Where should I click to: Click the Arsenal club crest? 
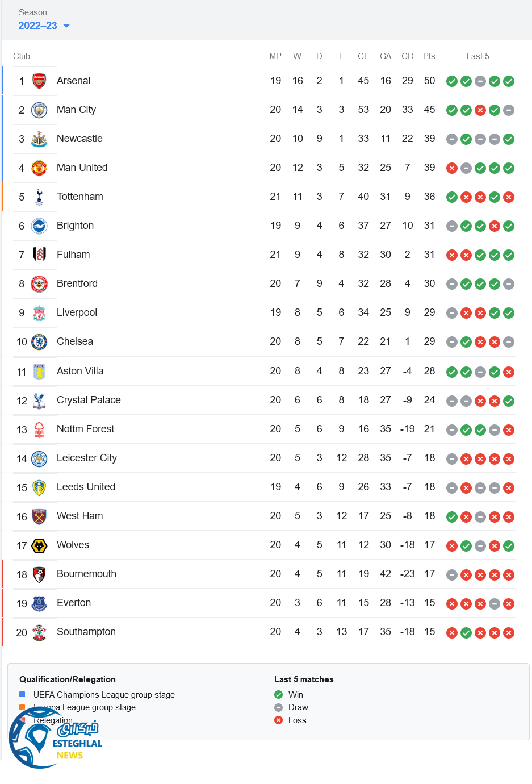[39, 81]
